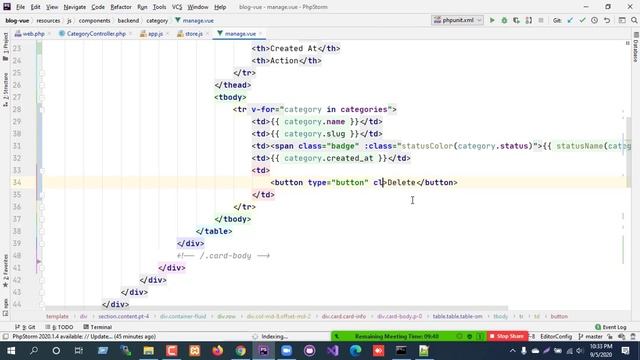This screenshot has height=360, width=640.
Task: Open the Tools menu
Action: 159,7
